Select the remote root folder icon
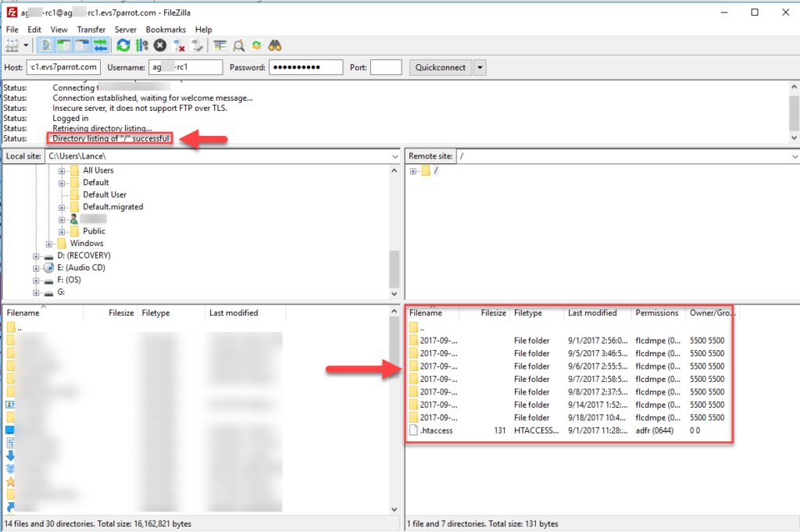 (x=426, y=171)
